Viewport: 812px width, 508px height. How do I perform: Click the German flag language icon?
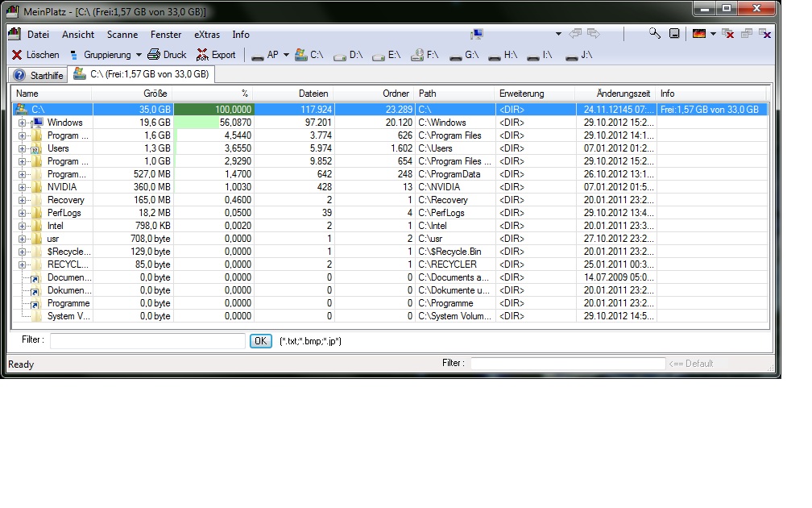(x=699, y=34)
